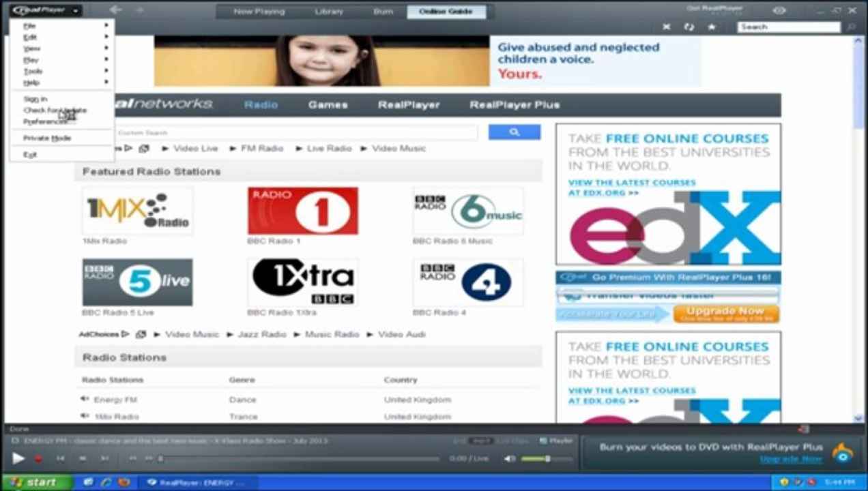Select Energy FM in the stations list
This screenshot has height=491, width=868.
115,400
